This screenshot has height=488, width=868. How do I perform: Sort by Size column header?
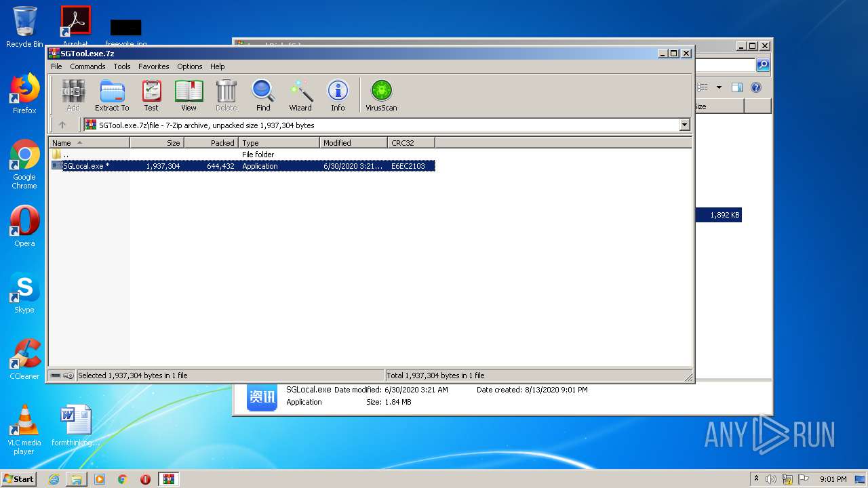(x=157, y=142)
